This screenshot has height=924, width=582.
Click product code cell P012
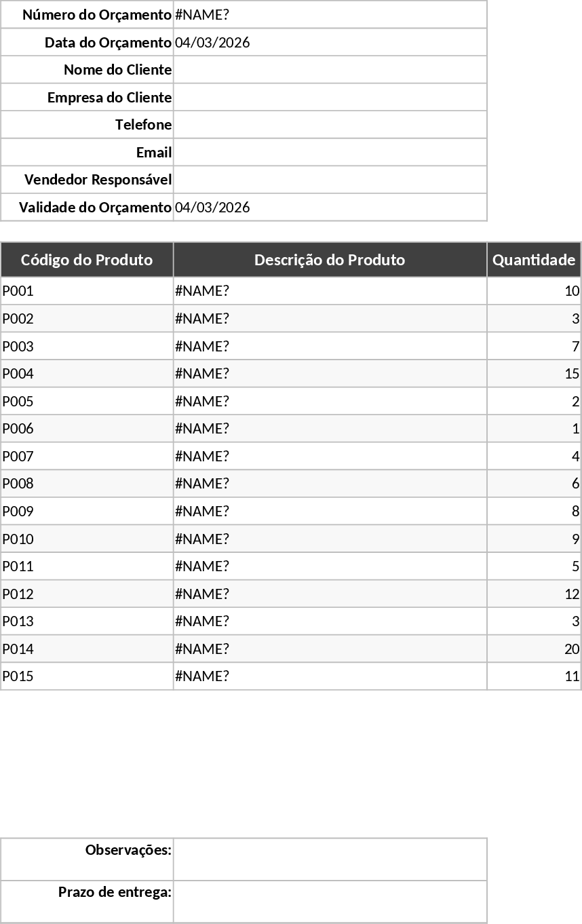click(87, 594)
